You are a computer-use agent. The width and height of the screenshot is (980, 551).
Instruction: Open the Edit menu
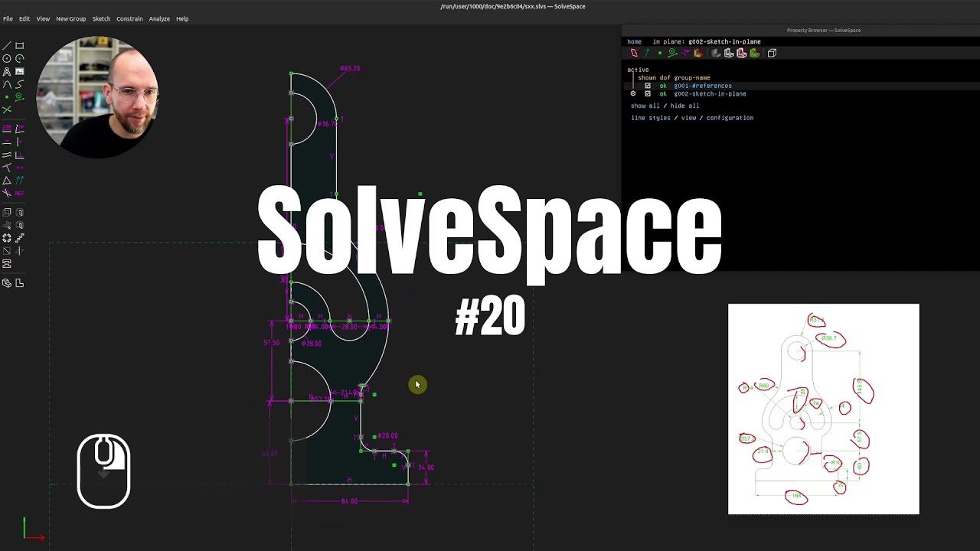click(x=24, y=18)
